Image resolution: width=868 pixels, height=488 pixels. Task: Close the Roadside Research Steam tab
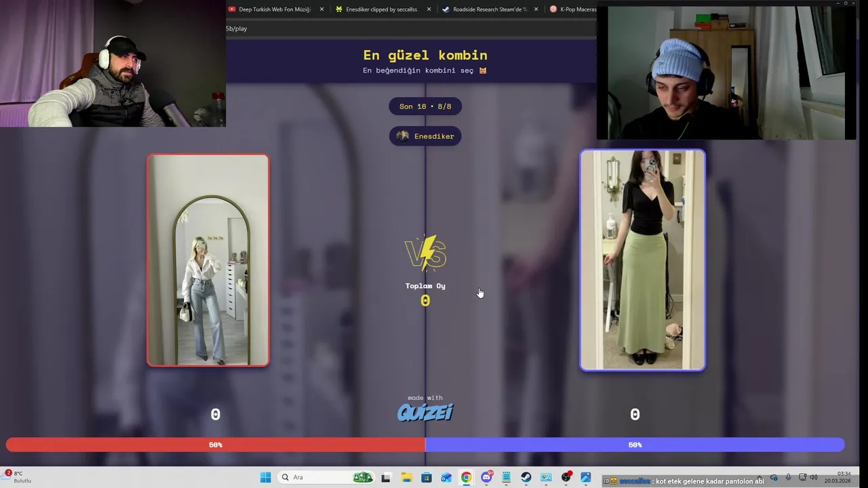tap(536, 9)
